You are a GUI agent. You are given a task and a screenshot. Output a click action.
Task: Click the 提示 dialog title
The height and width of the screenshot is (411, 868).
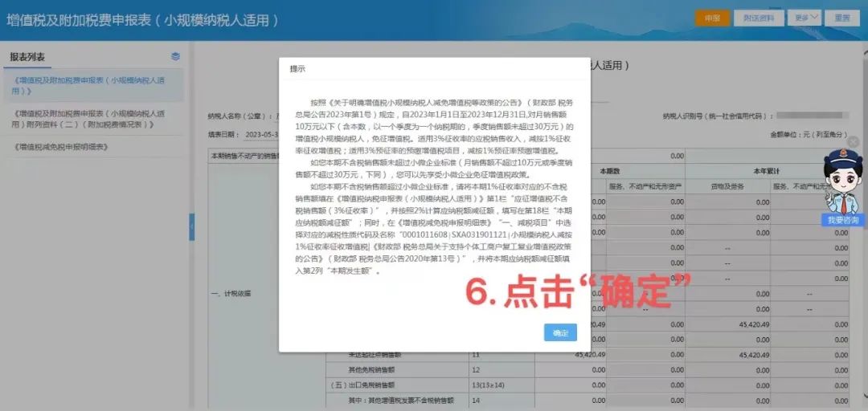(x=298, y=69)
